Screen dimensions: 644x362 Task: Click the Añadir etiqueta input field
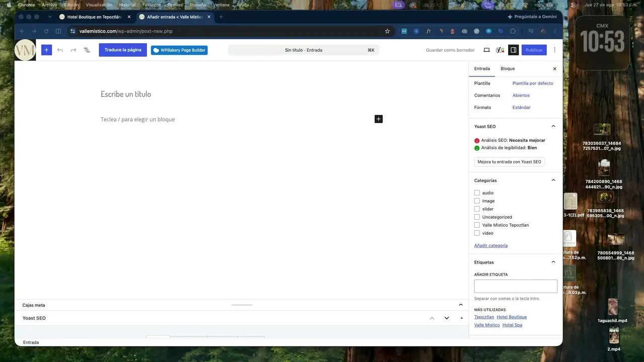click(x=516, y=286)
